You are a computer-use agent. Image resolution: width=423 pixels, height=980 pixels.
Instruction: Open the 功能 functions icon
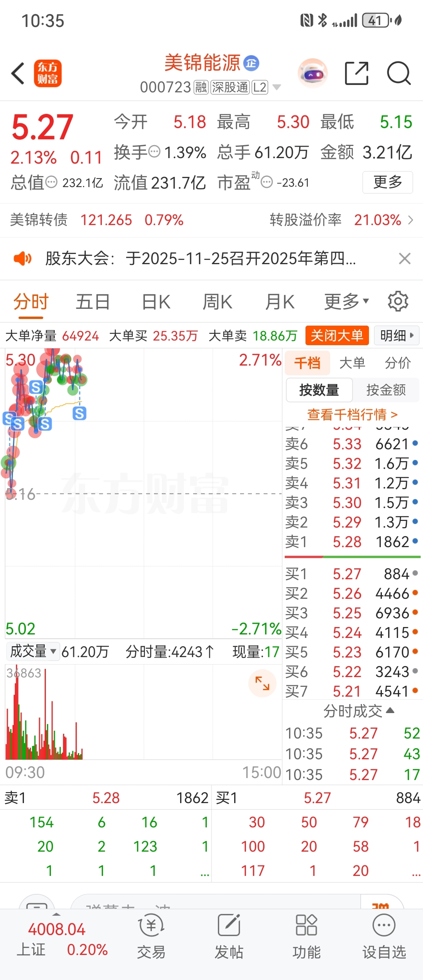(x=306, y=936)
